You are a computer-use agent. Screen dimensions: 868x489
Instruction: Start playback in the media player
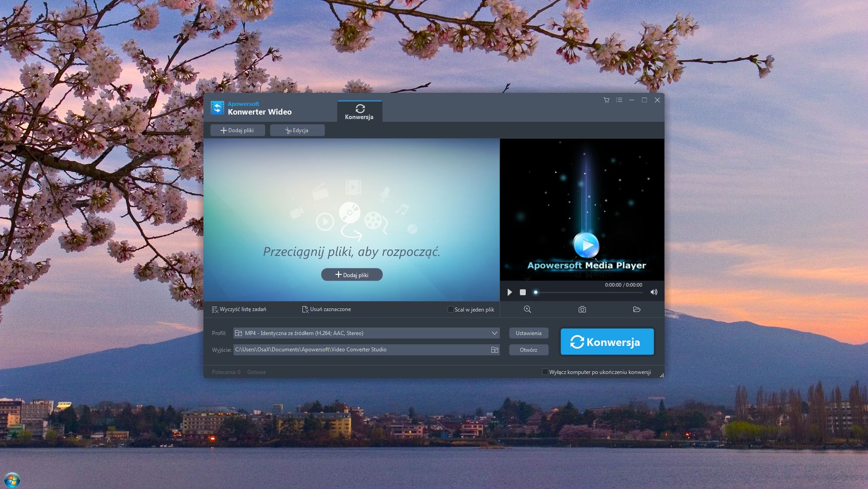510,292
